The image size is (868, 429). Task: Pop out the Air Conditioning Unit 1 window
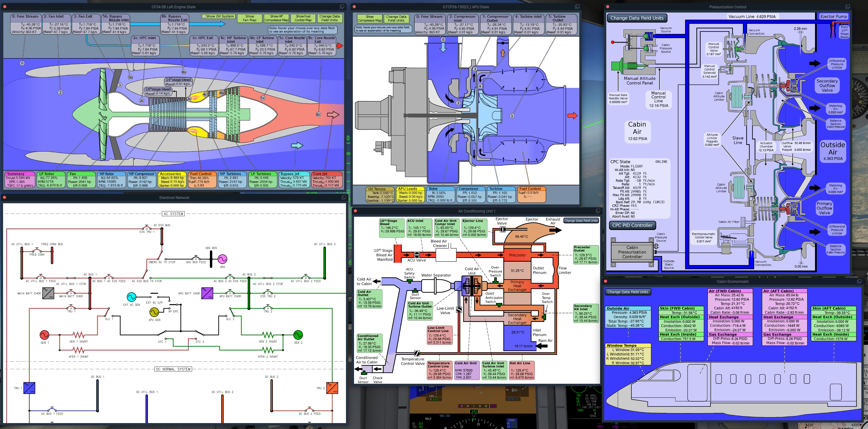(x=598, y=211)
